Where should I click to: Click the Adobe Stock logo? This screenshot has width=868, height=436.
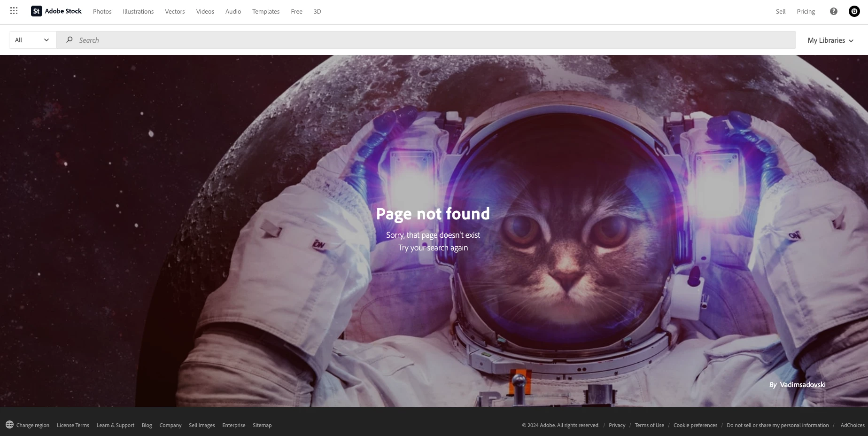pyautogui.click(x=56, y=11)
